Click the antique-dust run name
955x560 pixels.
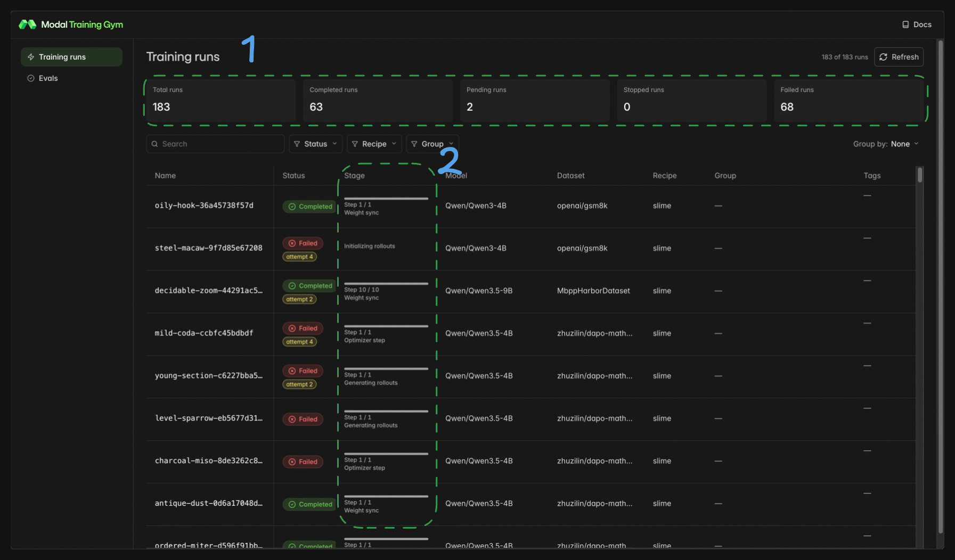tap(208, 504)
